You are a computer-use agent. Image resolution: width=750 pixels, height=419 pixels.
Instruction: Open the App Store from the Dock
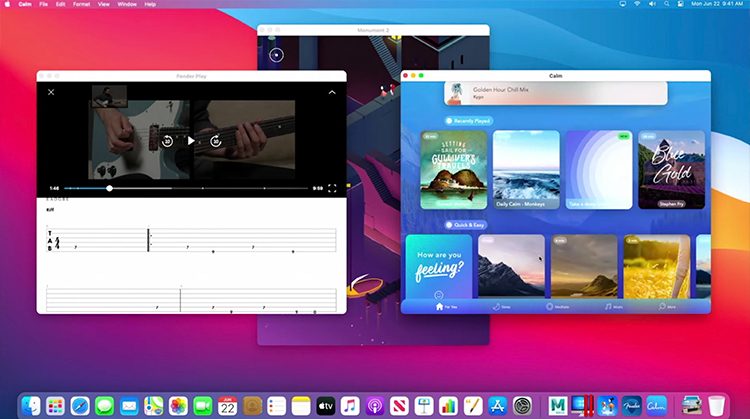(x=497, y=406)
